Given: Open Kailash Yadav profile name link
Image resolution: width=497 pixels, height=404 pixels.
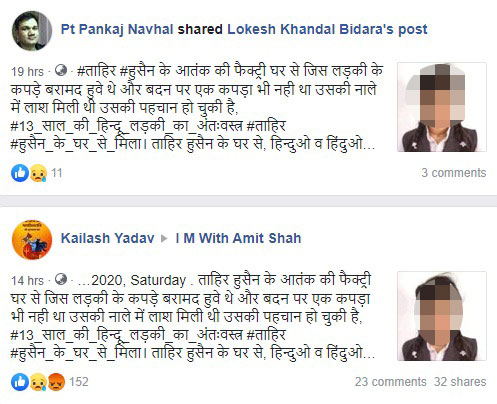Looking at the screenshot, I should pos(107,238).
